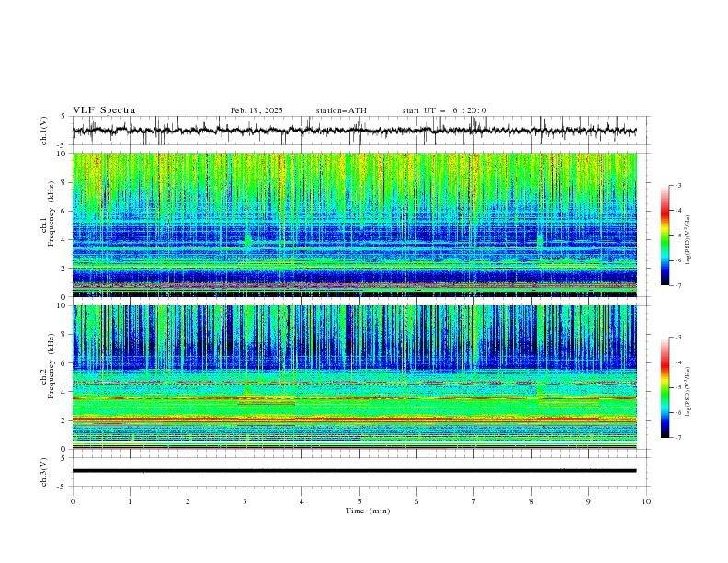Click the "1" tick label on the time axis
The width and height of the screenshot is (728, 563).
[131, 501]
